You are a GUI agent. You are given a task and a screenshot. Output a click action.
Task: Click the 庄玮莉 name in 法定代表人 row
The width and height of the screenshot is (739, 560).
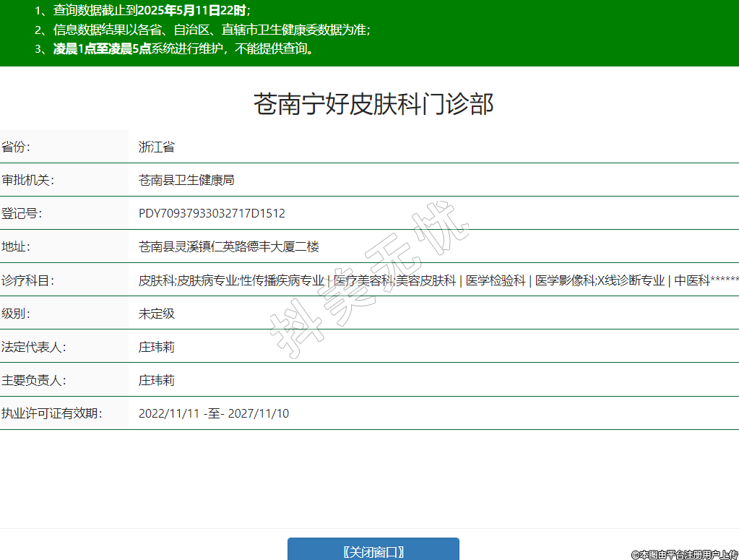[157, 347]
